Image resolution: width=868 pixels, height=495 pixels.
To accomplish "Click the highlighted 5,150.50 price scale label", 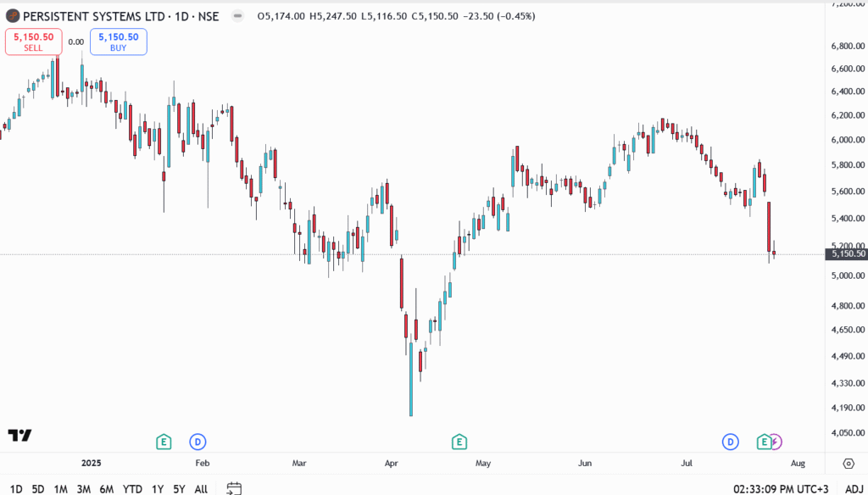I will coord(845,253).
